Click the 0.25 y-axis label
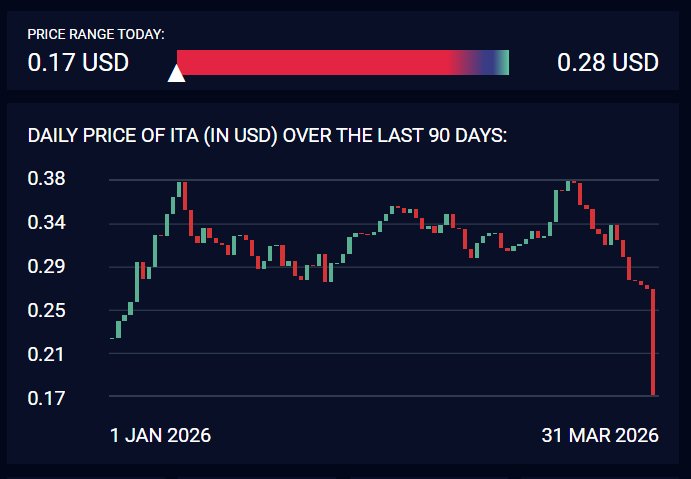Image resolution: width=691 pixels, height=479 pixels. (46, 311)
